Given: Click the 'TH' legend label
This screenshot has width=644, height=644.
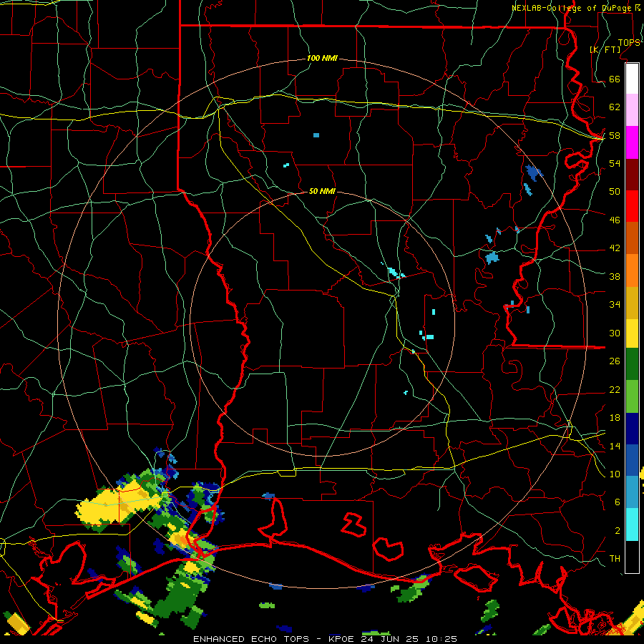Looking at the screenshot, I should click(615, 559).
